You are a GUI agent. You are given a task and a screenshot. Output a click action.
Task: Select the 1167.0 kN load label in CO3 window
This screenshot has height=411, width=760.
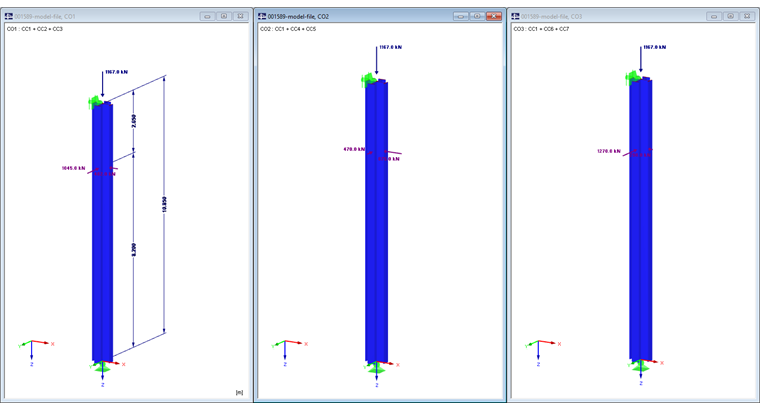(654, 47)
